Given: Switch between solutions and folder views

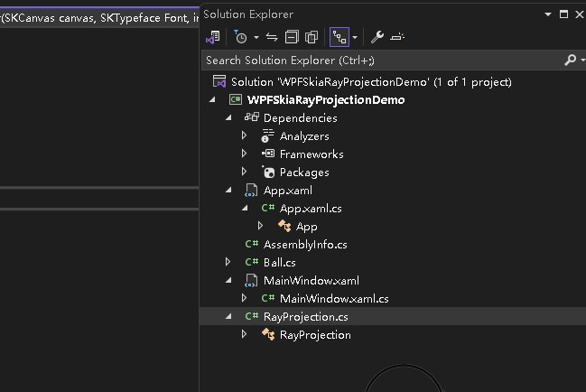Looking at the screenshot, I should pyautogui.click(x=213, y=37).
